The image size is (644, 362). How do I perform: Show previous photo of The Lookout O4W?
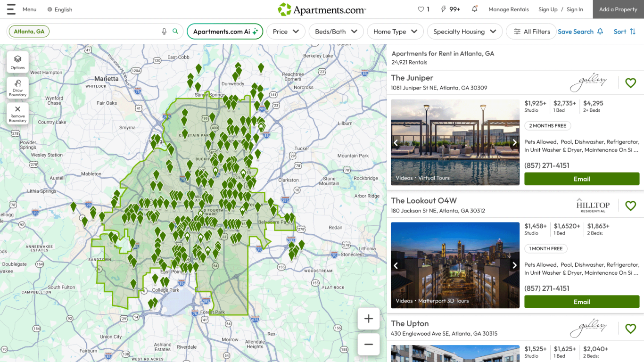pyautogui.click(x=396, y=265)
